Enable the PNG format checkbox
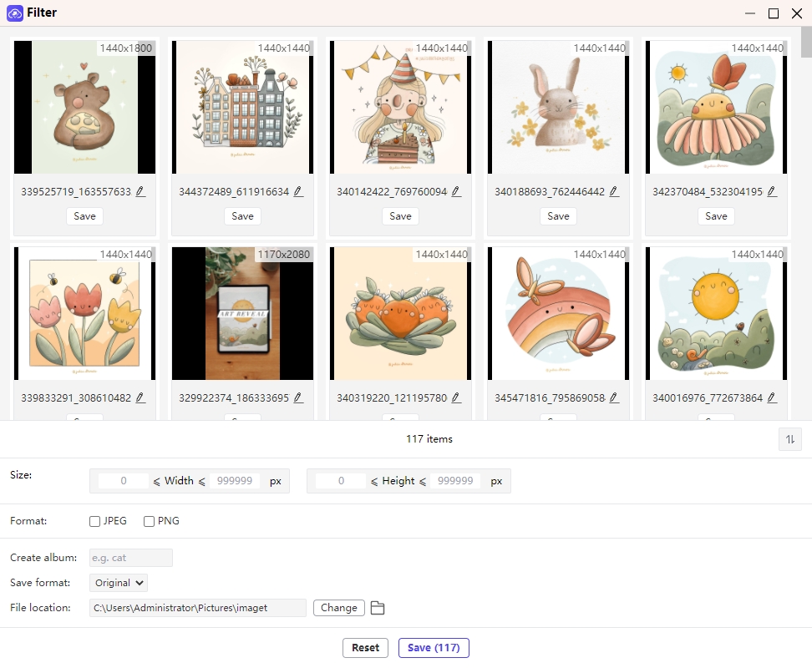Image resolution: width=812 pixels, height=668 pixels. tap(150, 522)
